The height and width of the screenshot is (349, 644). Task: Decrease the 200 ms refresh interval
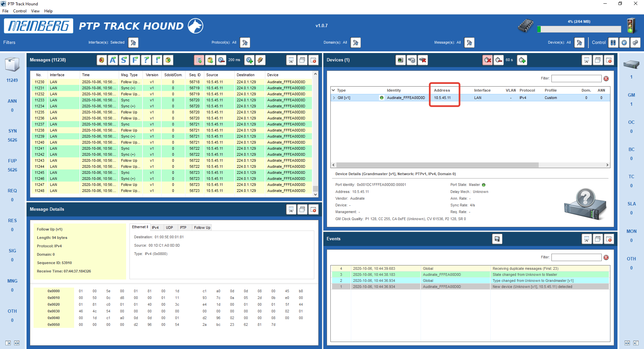coord(221,60)
